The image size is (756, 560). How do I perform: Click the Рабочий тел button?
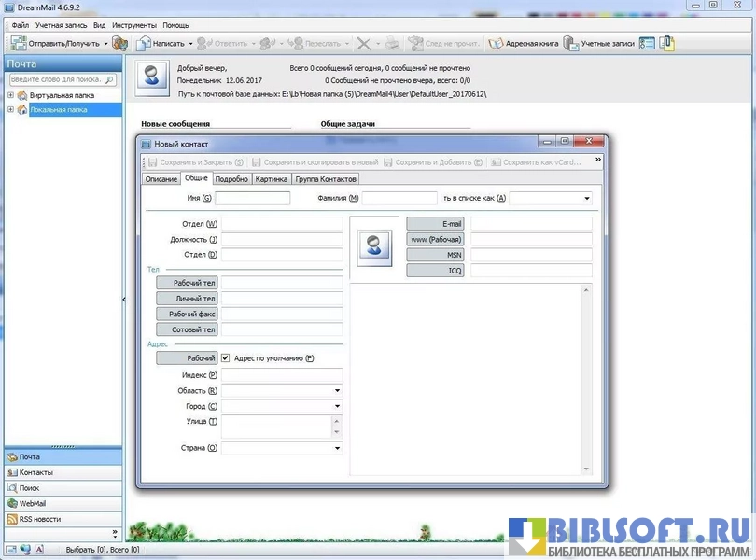187,283
